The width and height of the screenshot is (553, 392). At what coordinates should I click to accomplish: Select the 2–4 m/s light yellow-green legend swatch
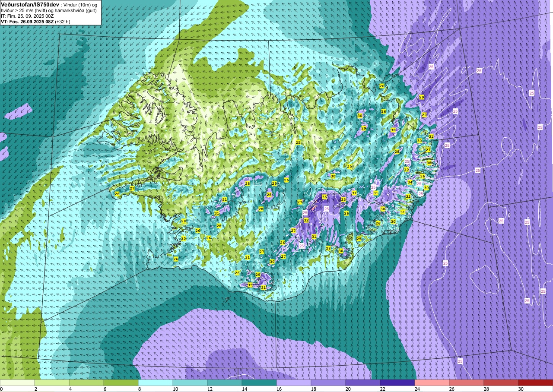[x=52, y=383]
